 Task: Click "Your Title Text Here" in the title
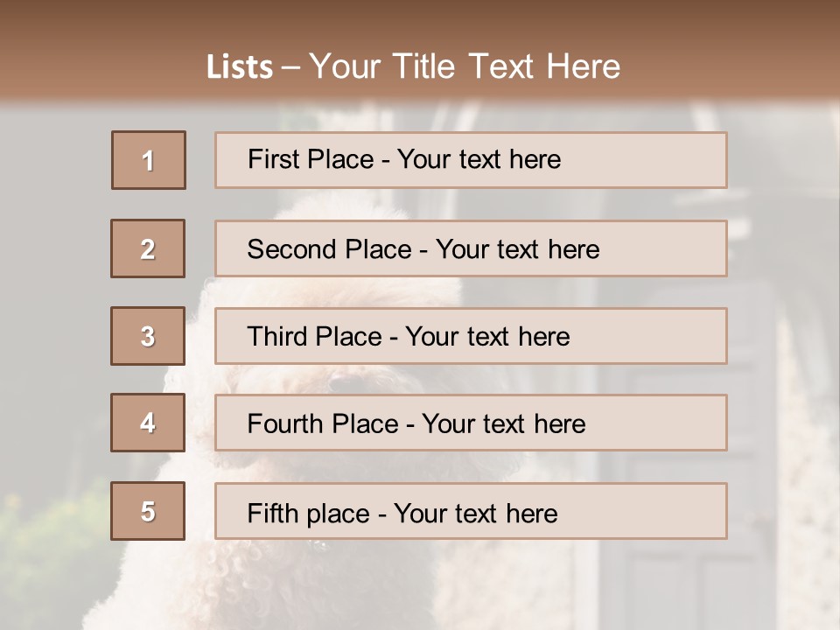[465, 66]
